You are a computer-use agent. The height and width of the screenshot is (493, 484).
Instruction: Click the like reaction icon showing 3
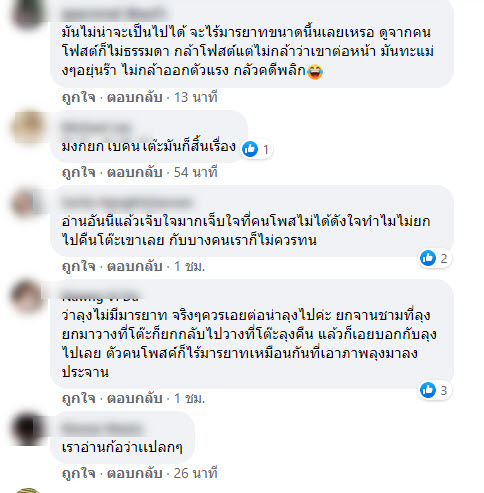[x=428, y=390]
